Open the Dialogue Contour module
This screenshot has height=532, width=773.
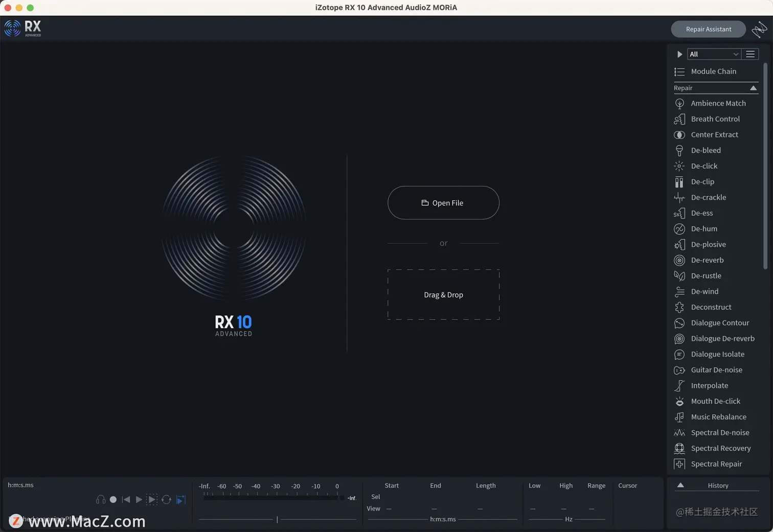[x=712, y=323]
